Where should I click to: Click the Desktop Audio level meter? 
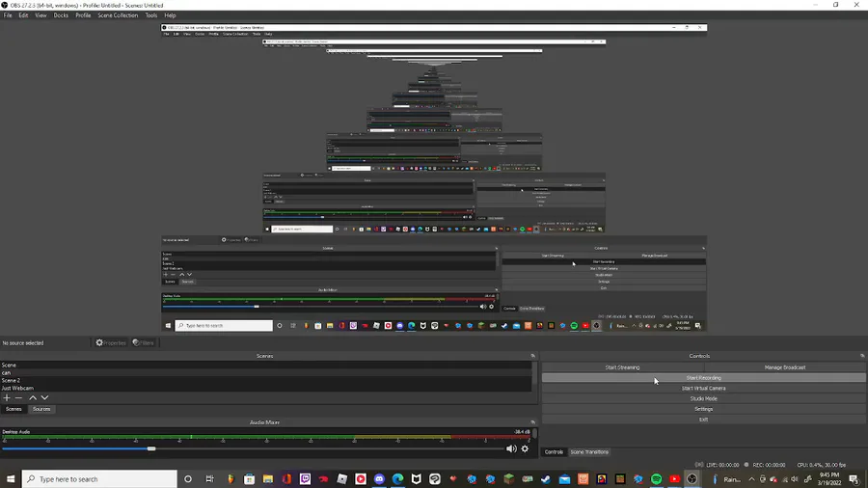[266, 438]
